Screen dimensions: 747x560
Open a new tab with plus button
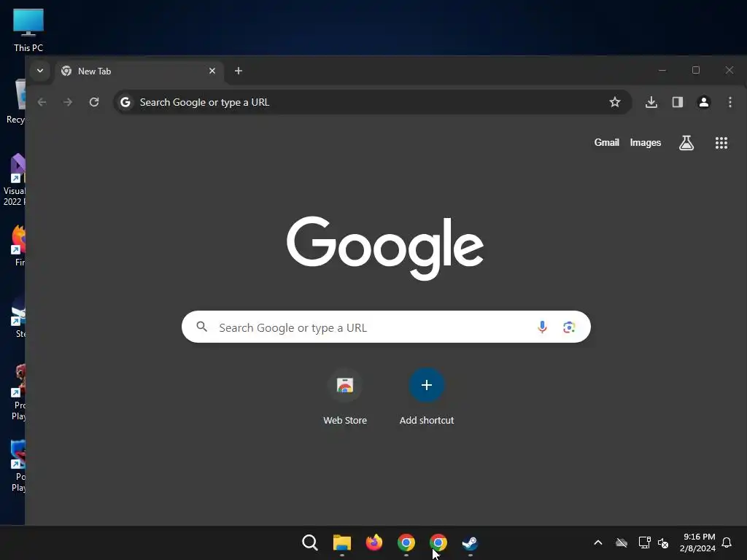tap(239, 71)
